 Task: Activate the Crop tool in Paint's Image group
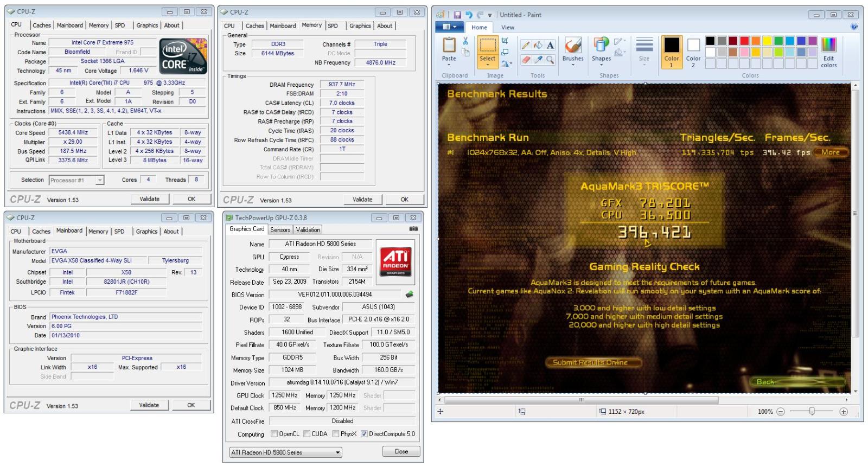505,41
